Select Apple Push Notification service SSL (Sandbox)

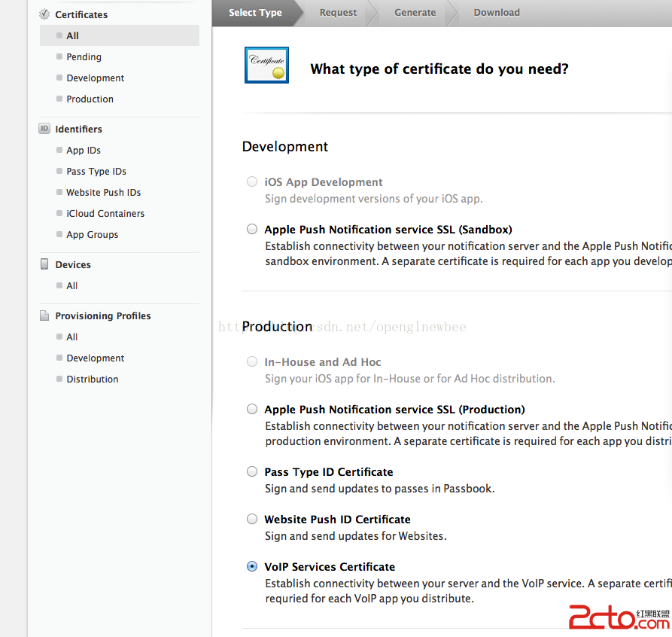point(252,229)
